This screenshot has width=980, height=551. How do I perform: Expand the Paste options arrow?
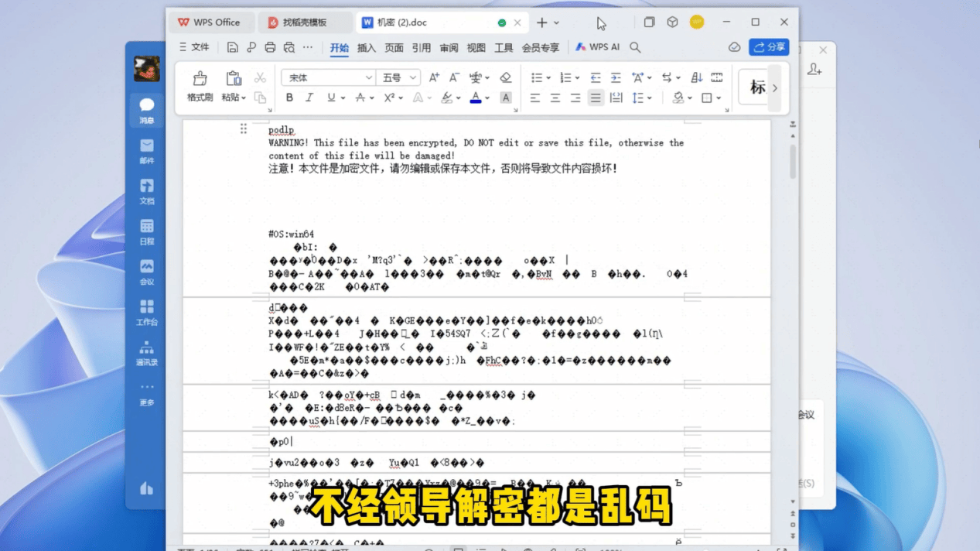243,98
